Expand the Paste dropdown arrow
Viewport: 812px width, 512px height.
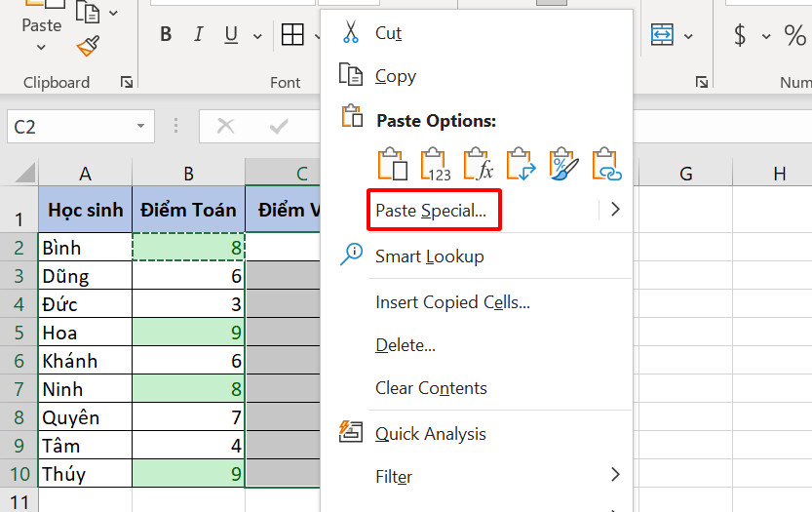tap(41, 47)
